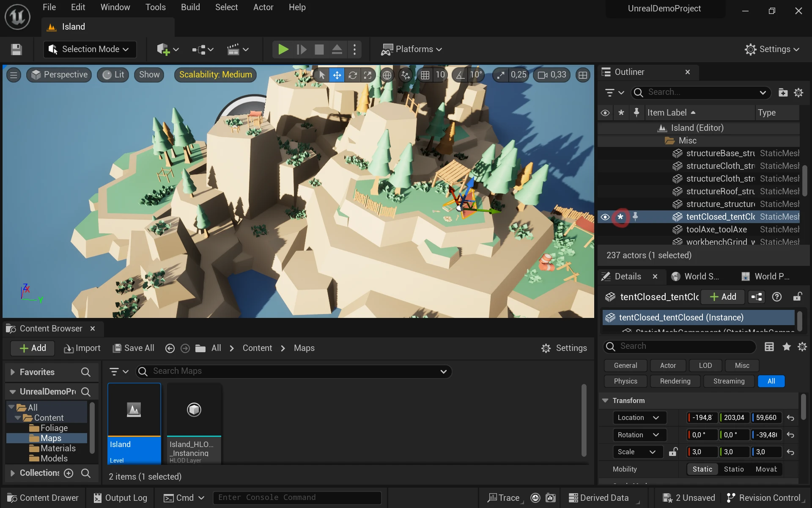Hide the tentClosed_tentClosed actor in Outliner

point(605,216)
